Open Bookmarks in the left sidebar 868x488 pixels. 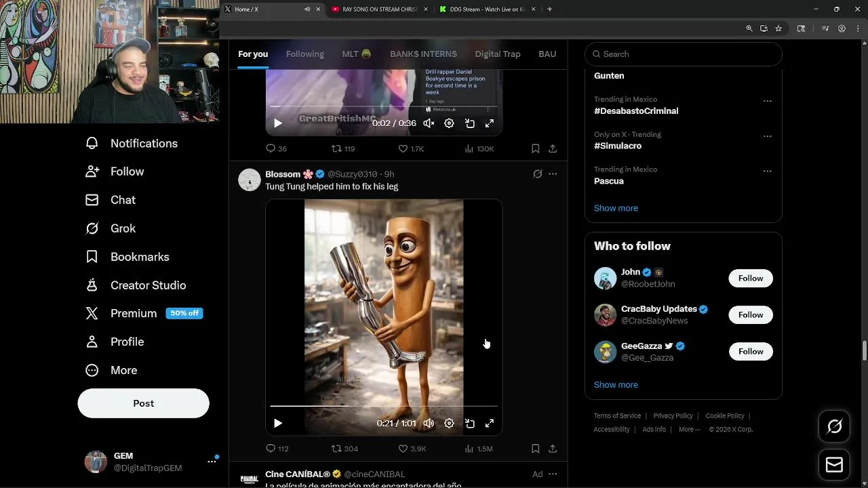coord(127,257)
